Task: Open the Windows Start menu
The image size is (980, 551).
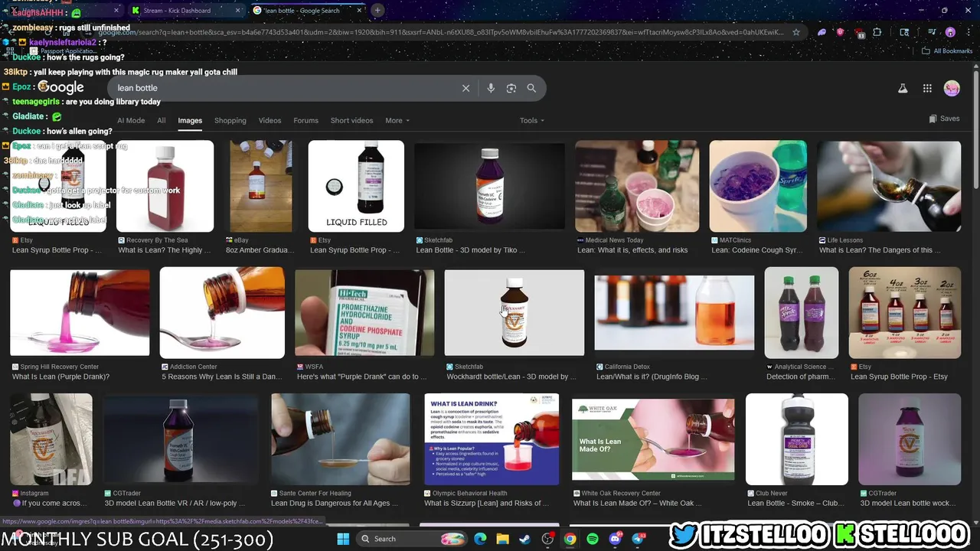Action: (x=343, y=539)
